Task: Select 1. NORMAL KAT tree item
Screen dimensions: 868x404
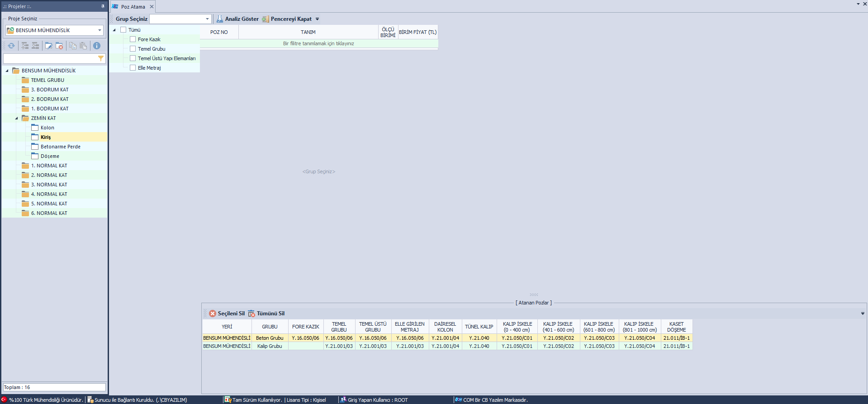Action: click(49, 166)
